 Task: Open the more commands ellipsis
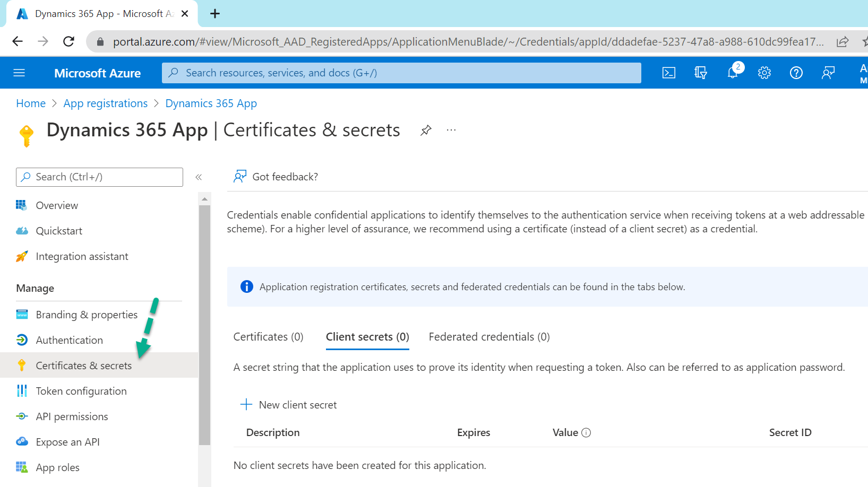[x=451, y=130]
